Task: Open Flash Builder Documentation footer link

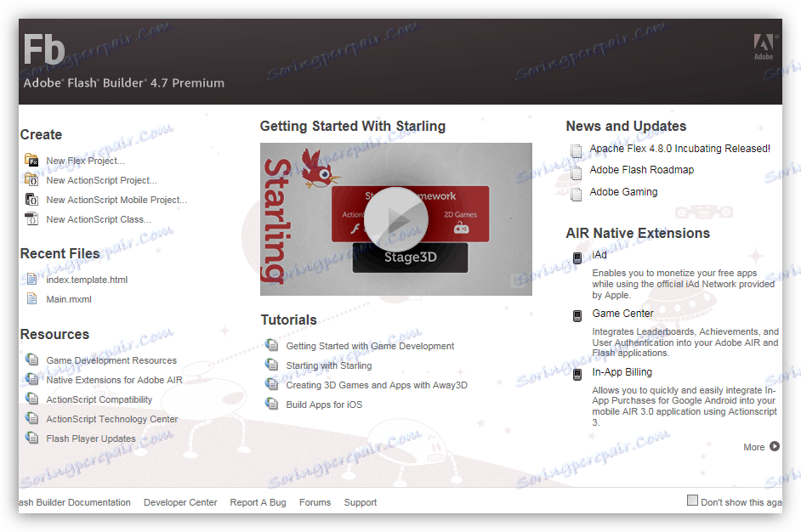Action: click(x=75, y=502)
